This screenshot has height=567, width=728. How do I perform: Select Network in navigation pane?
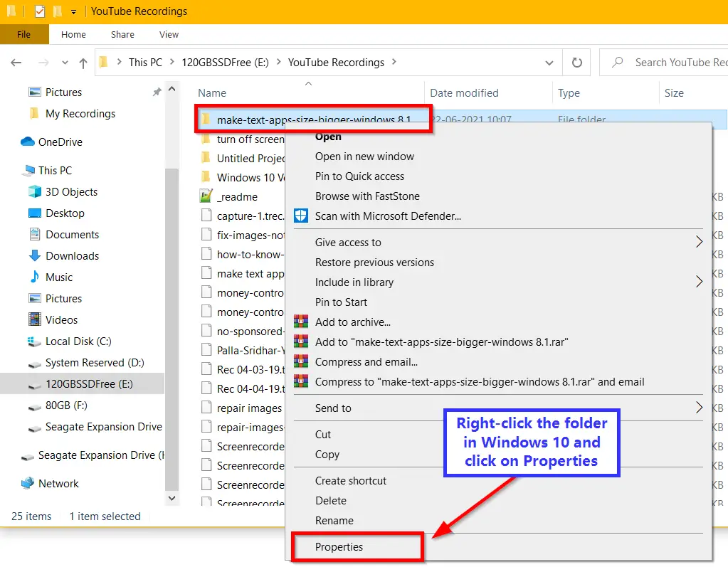point(58,484)
